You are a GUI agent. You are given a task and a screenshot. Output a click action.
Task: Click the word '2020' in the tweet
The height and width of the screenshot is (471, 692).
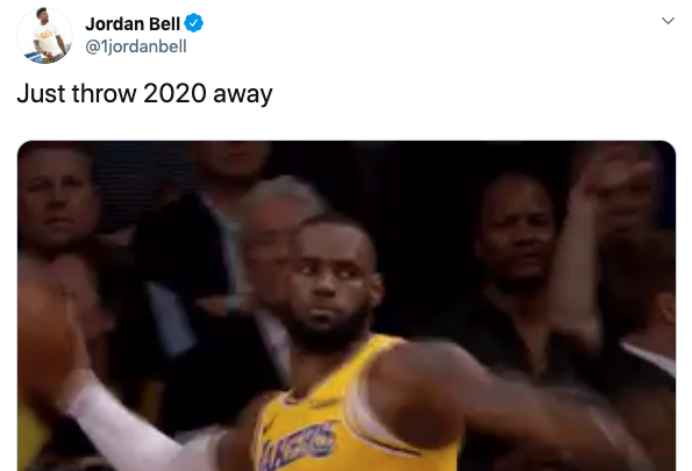[x=175, y=93]
